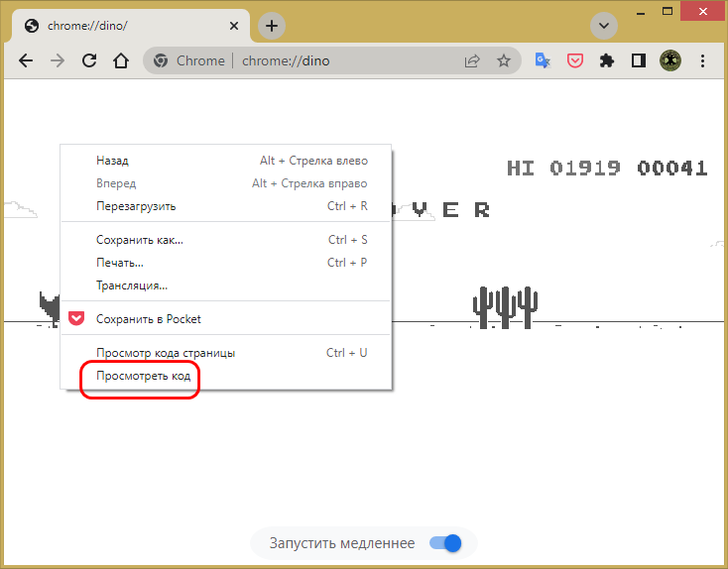This screenshot has width=728, height=569.
Task: Click the cactus obstacle in game
Action: pos(505,307)
